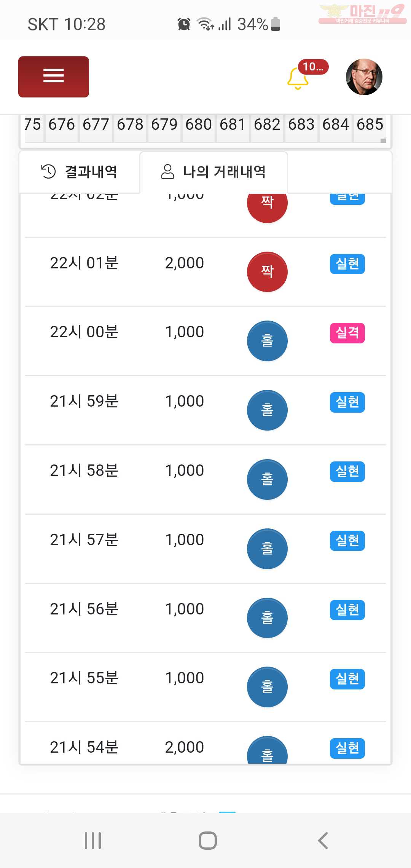Open notifications bell icon
411x868 pixels.
click(x=298, y=78)
